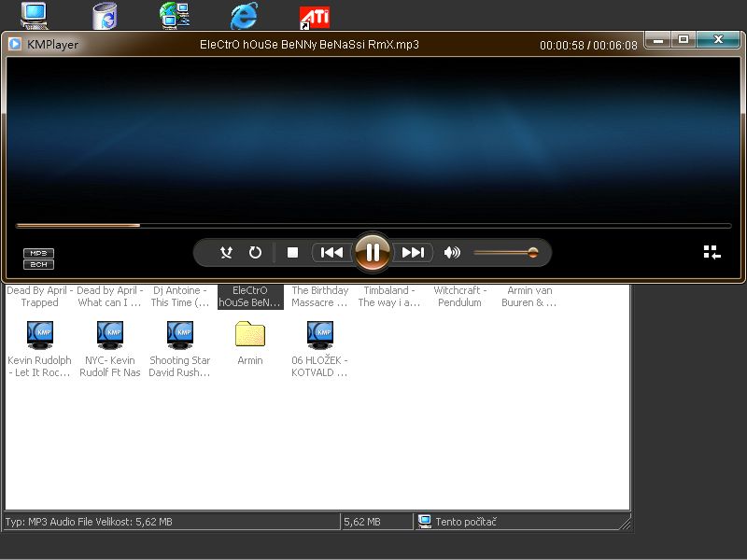The image size is (747, 560).
Task: Toggle shuffle playback mode
Action: coord(226,252)
